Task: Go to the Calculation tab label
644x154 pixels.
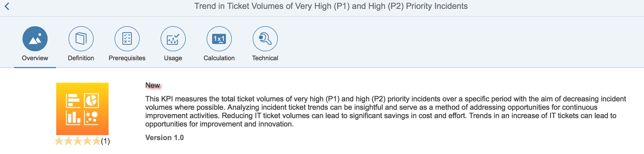Action: [x=219, y=58]
